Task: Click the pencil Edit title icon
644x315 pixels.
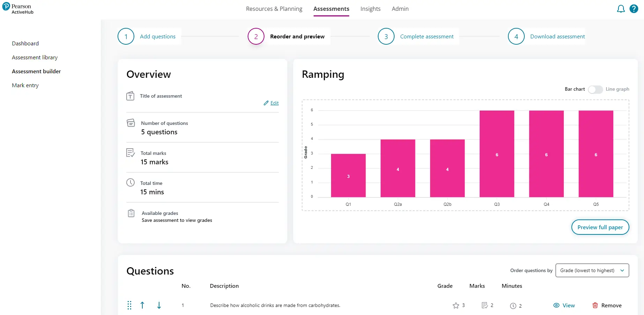Action: pos(266,103)
